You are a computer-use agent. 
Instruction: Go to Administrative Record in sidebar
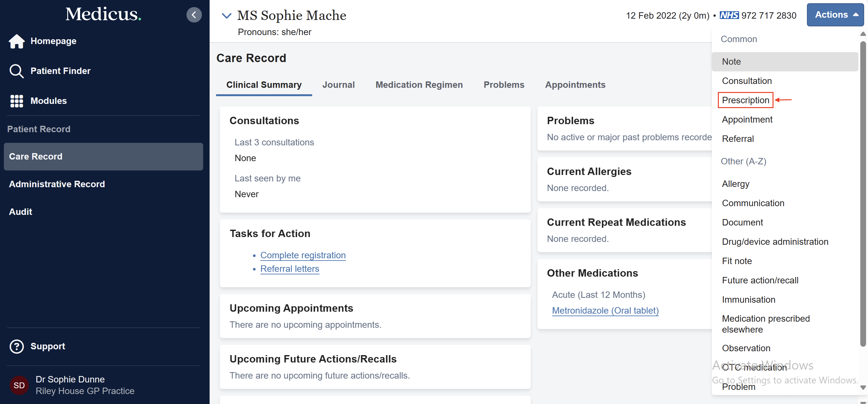pos(57,184)
